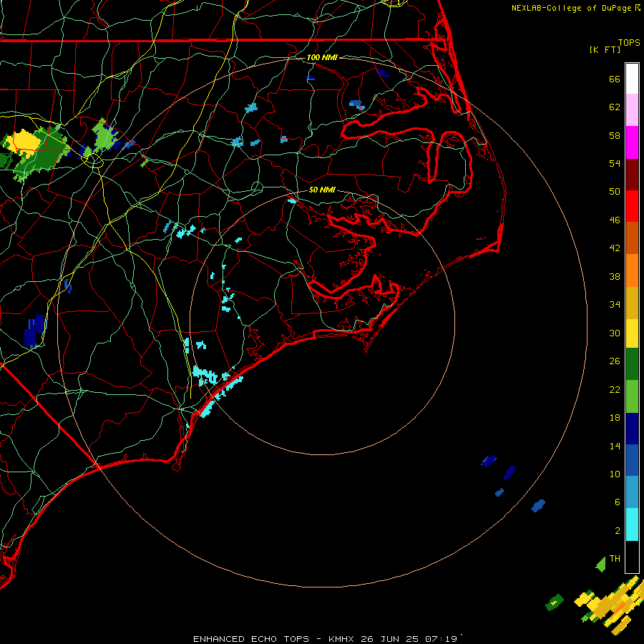Click the 07:19 timestamp in caption
The height and width of the screenshot is (644, 644).
tap(441, 639)
